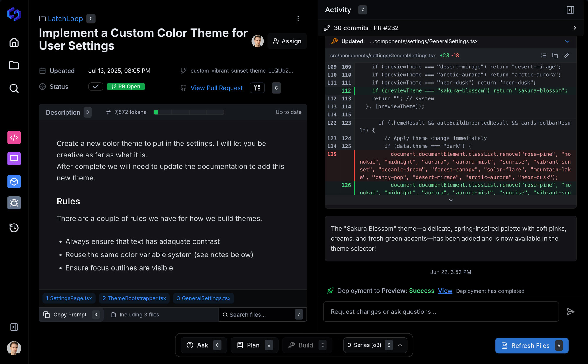Image resolution: width=588 pixels, height=364 pixels.
Task: Collapse the Updated GeneralSettings.tsx chevron
Action: tap(567, 41)
